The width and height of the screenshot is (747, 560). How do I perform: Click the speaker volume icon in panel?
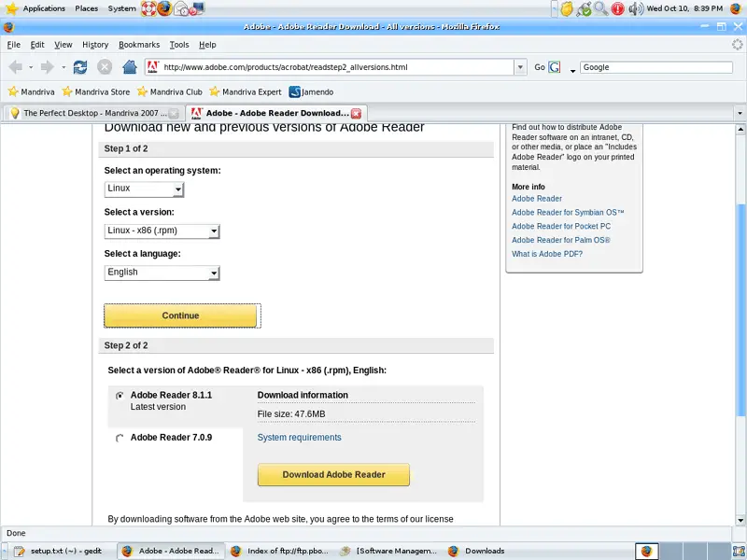click(636, 8)
